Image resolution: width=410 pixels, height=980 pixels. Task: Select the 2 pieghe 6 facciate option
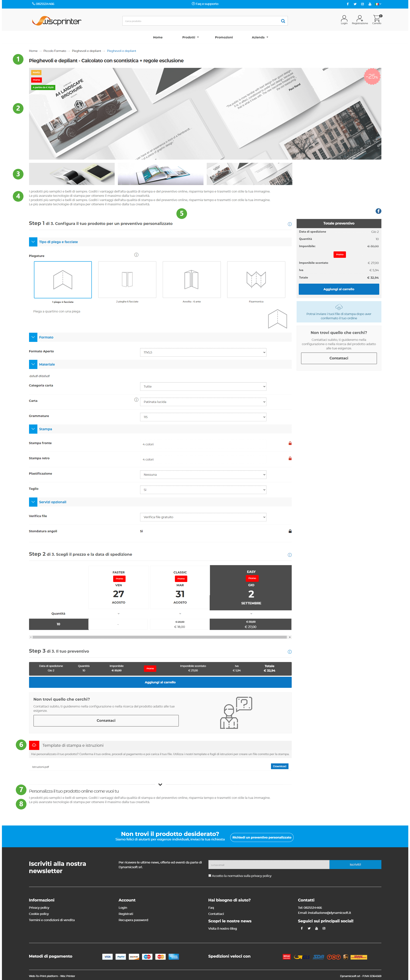[x=127, y=280]
